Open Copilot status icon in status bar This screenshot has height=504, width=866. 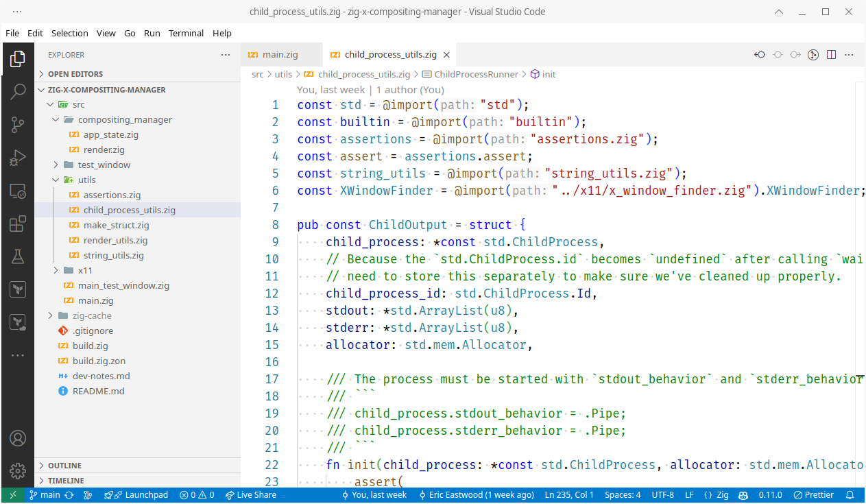[743, 495]
